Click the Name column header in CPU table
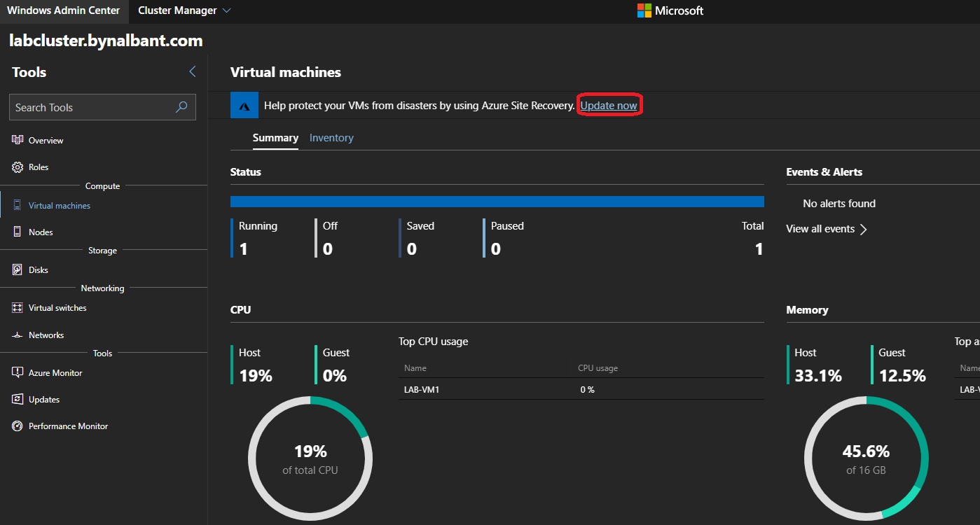The width and height of the screenshot is (980, 525). point(415,368)
